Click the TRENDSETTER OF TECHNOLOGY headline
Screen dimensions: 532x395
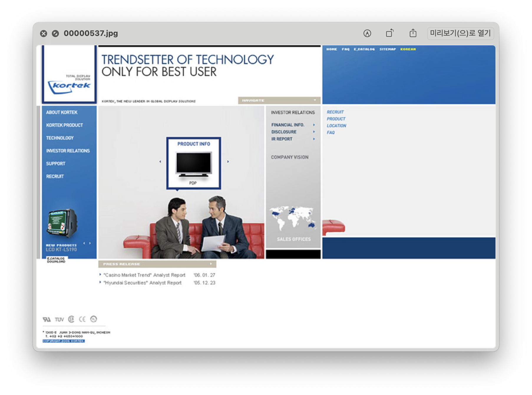click(187, 60)
